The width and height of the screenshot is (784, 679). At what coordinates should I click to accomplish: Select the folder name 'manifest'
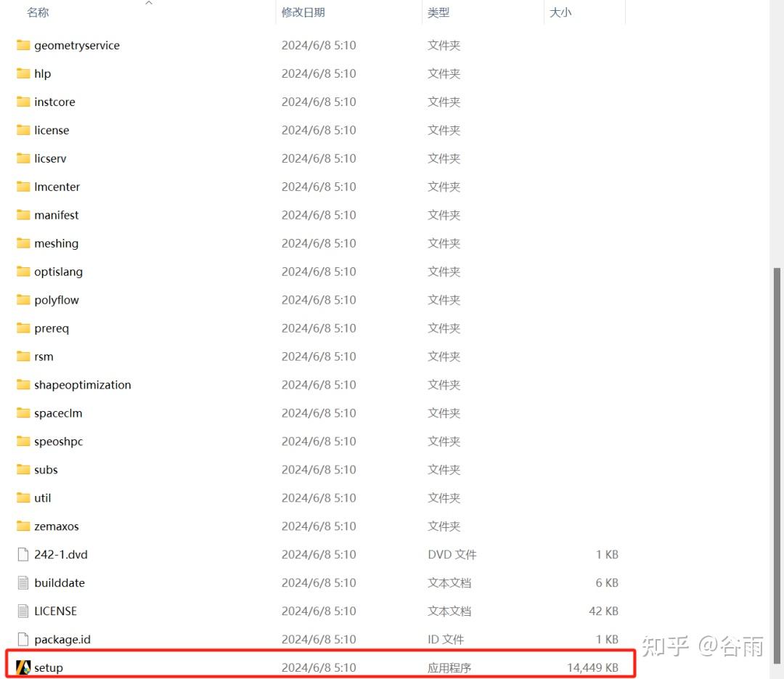[x=57, y=215]
